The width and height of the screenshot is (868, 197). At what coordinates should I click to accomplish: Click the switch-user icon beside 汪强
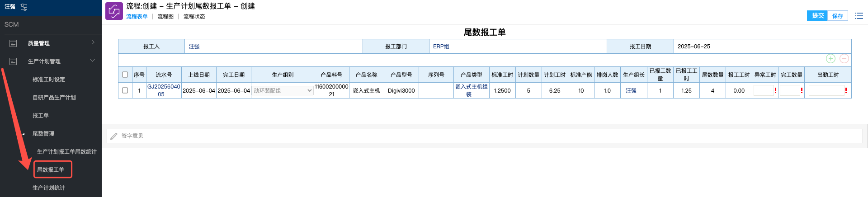(x=24, y=7)
